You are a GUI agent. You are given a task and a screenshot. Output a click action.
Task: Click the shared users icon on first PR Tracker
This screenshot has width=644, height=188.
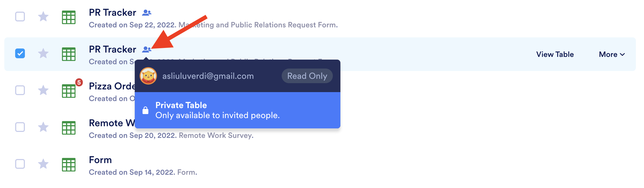coord(147,12)
